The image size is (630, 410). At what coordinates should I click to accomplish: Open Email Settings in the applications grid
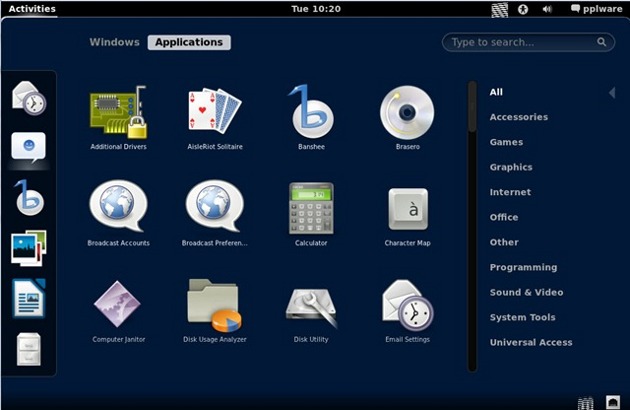click(407, 310)
